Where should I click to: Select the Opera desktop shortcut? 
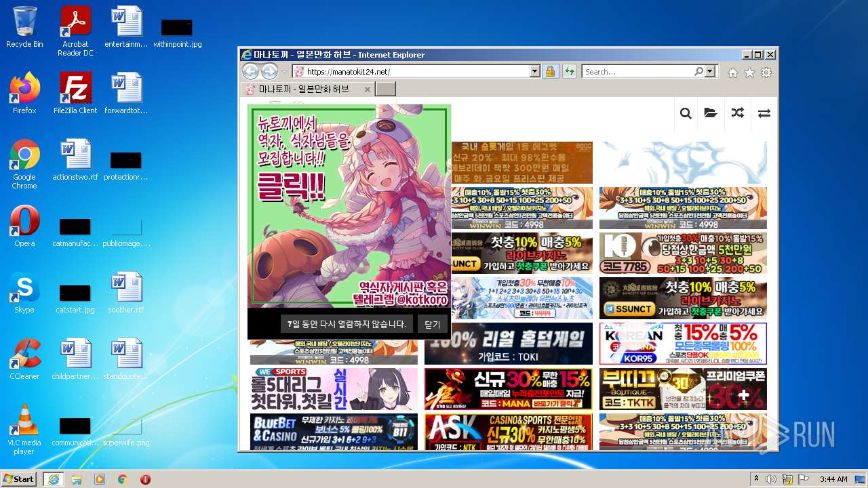[x=24, y=226]
